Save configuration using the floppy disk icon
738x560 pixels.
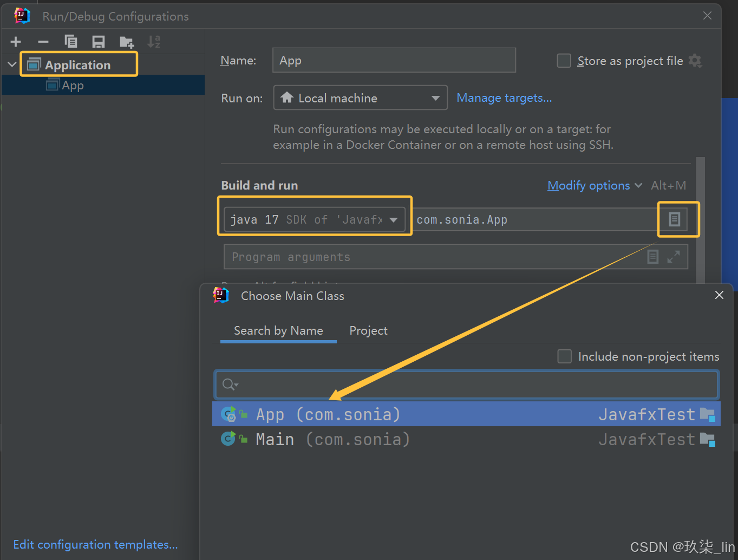point(99,42)
